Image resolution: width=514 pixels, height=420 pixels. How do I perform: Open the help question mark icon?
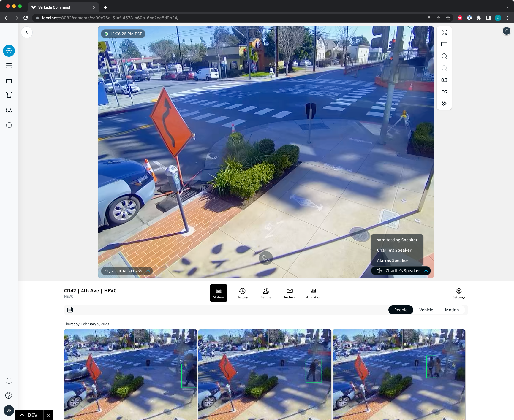tap(9, 395)
